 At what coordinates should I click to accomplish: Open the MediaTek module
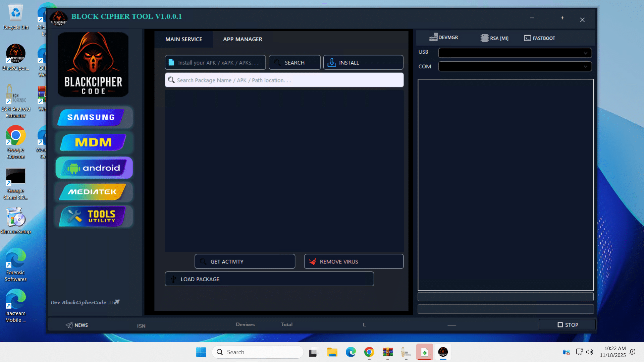point(93,192)
